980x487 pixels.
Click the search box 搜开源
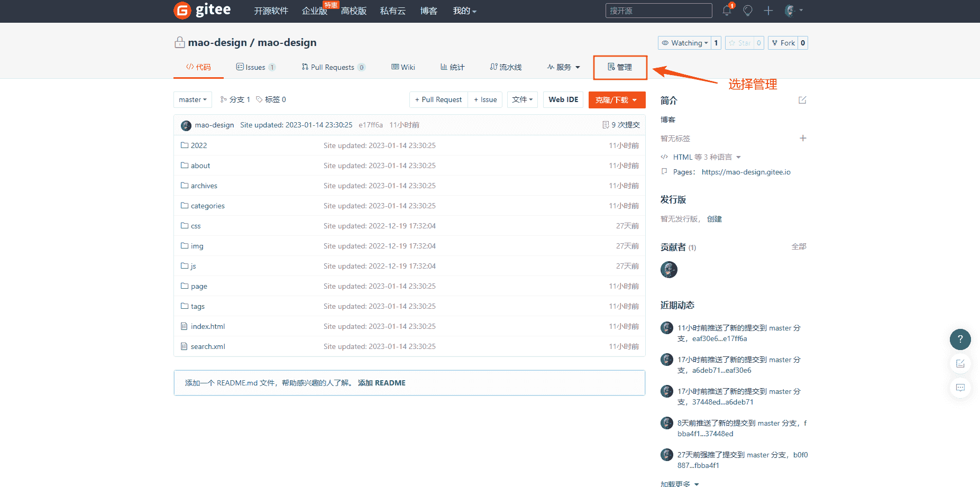(x=658, y=11)
